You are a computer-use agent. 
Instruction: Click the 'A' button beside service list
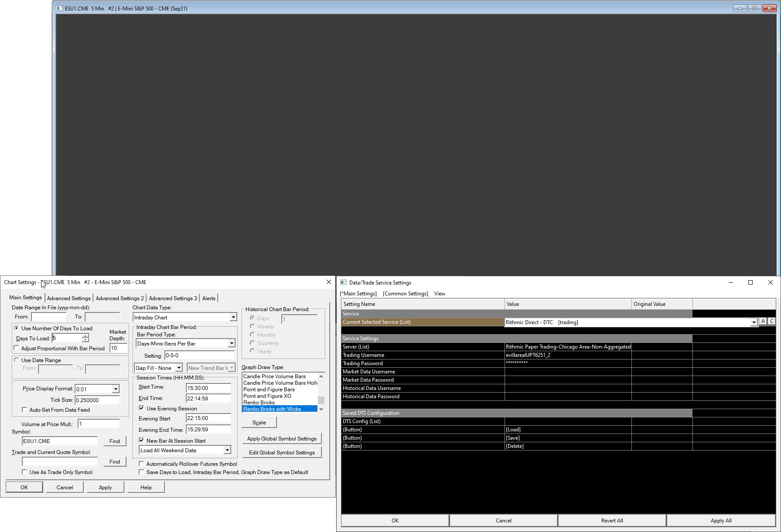click(x=763, y=322)
